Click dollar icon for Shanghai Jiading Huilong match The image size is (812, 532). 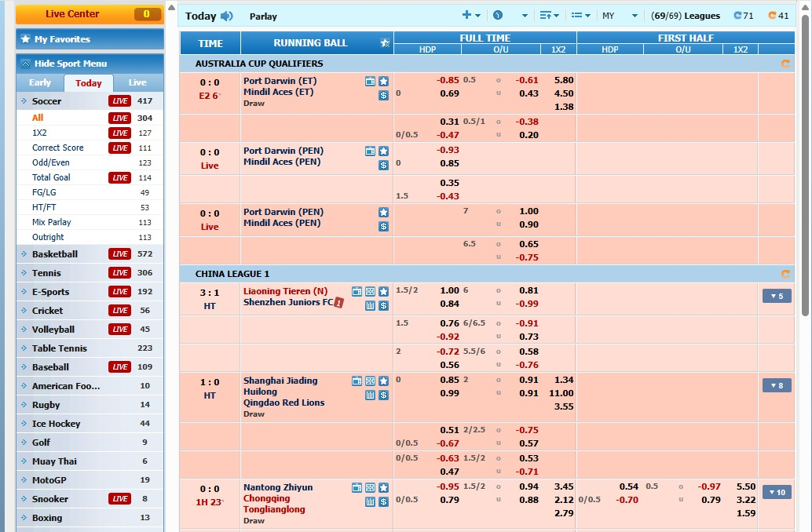[383, 395]
